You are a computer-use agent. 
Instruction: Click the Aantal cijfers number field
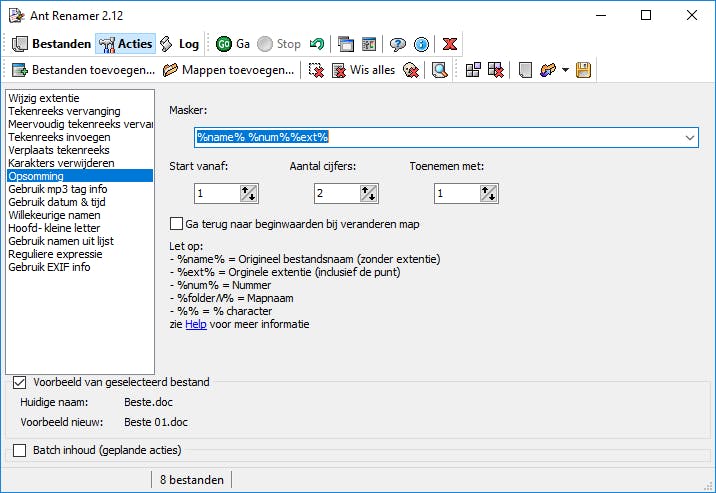337,194
